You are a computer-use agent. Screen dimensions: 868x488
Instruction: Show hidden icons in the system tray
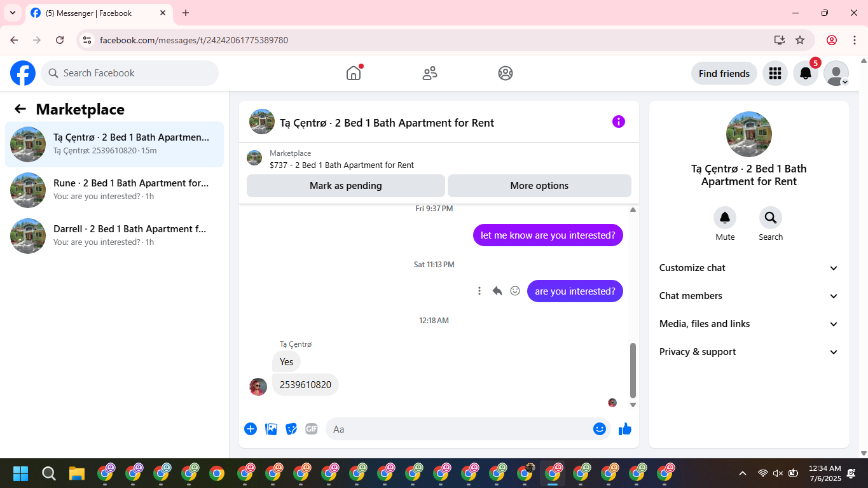click(742, 473)
